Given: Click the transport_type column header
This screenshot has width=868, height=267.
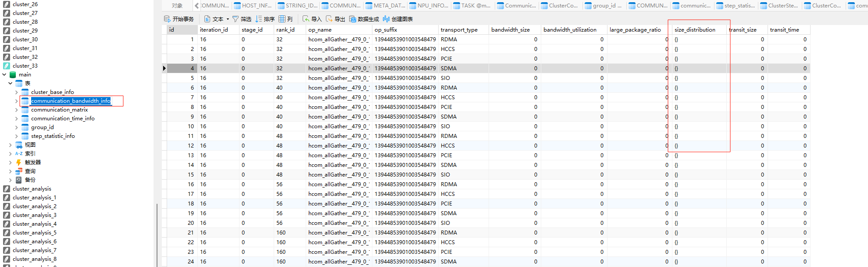Looking at the screenshot, I should (x=463, y=30).
